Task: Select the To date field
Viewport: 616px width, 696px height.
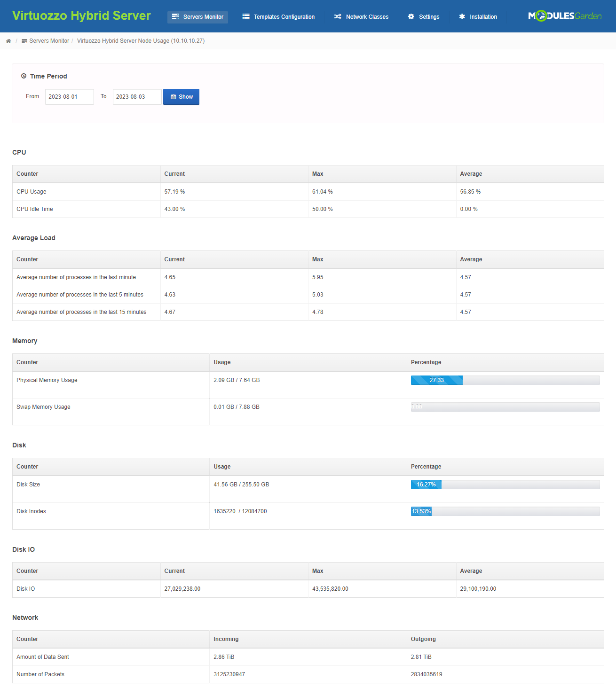Action: [136, 97]
